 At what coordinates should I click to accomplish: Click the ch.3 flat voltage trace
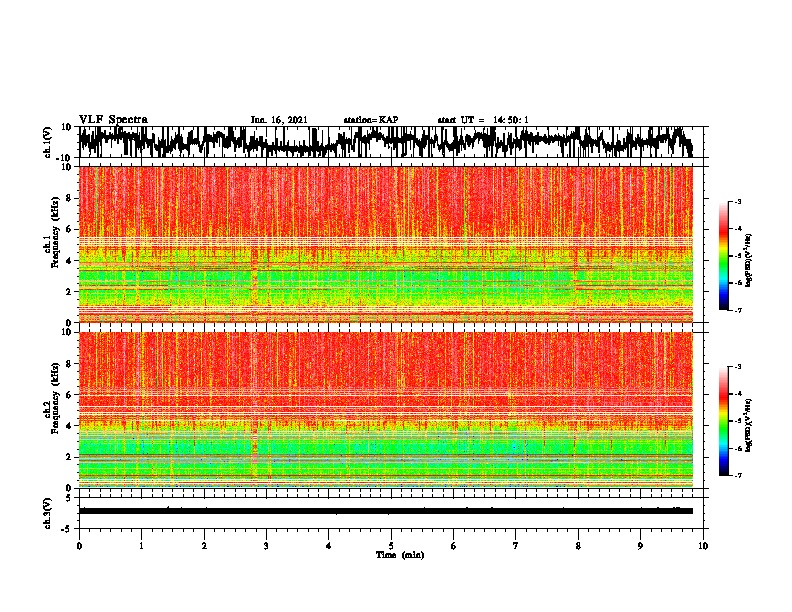[x=385, y=511]
